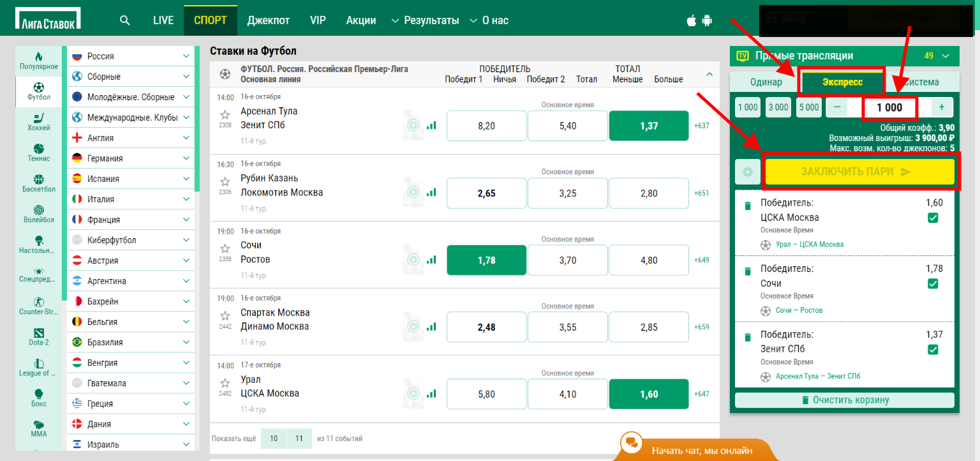Select the Бокс sport icon
980x461 pixels.
coord(38,398)
